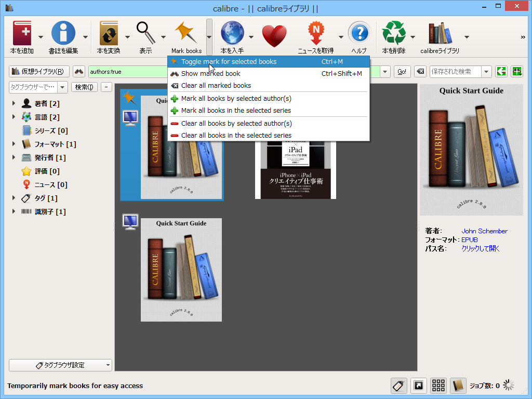This screenshot has height=399, width=532.
Task: Click the binoculars advanced search icon
Action: (x=79, y=72)
